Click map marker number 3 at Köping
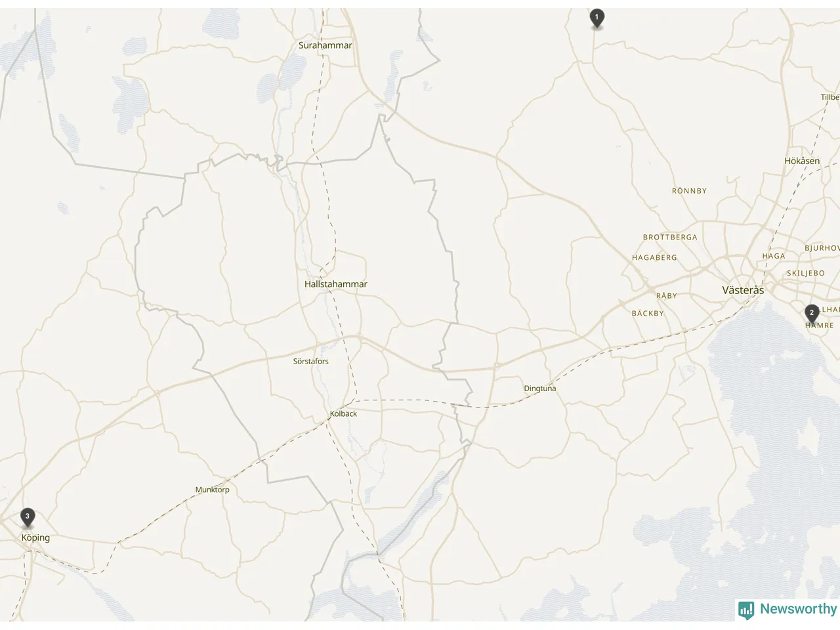 [28, 517]
